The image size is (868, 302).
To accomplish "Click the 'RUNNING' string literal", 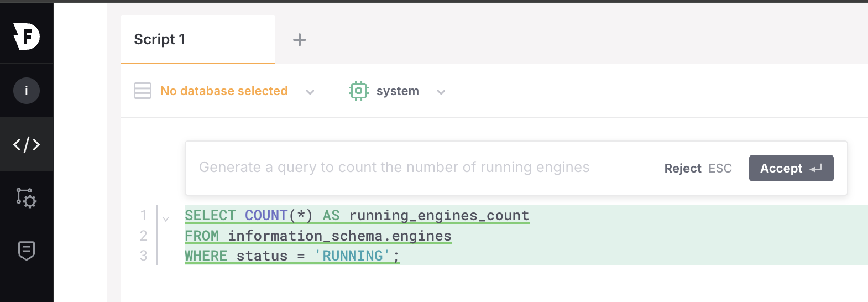I will click(x=352, y=256).
